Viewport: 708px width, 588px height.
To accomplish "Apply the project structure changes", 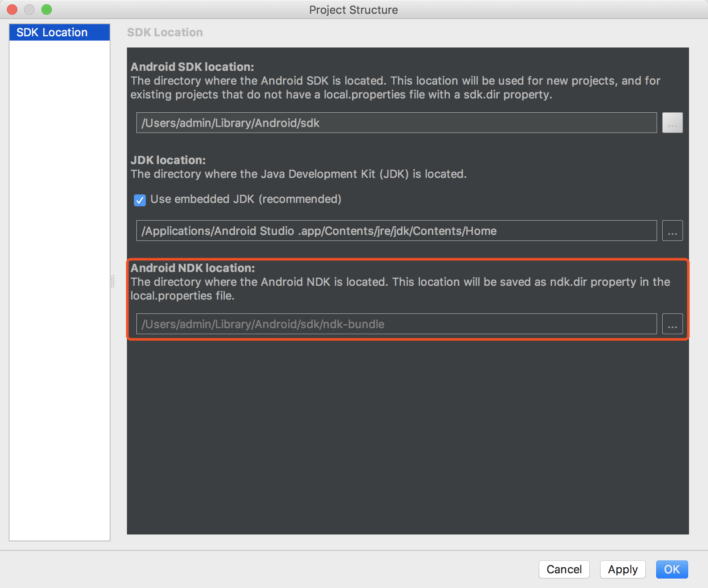I will [x=623, y=569].
